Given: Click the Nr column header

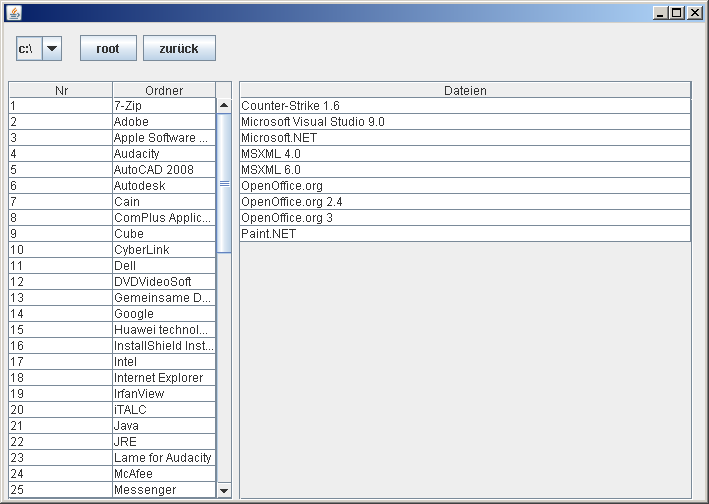Looking at the screenshot, I should 61,90.
